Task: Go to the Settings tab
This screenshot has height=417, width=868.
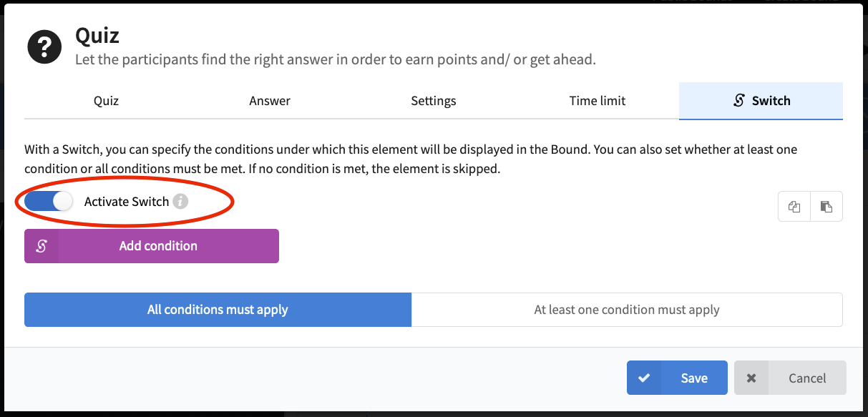Action: (434, 101)
